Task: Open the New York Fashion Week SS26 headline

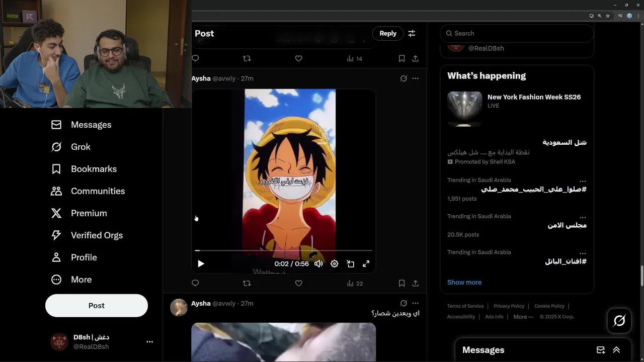Action: 534,97
